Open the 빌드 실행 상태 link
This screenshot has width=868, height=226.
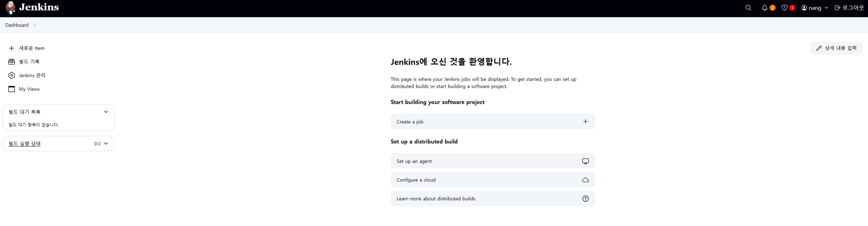pos(25,144)
